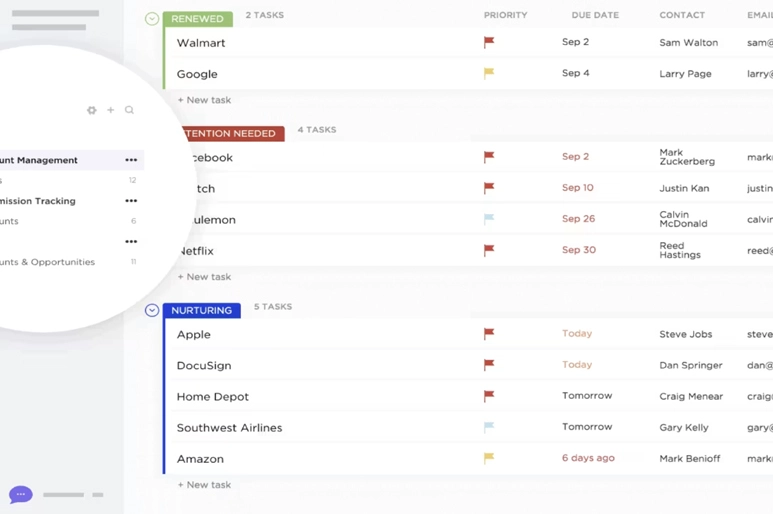The image size is (773, 514).
Task: Open the Southwest Airlines task
Action: [x=229, y=428]
